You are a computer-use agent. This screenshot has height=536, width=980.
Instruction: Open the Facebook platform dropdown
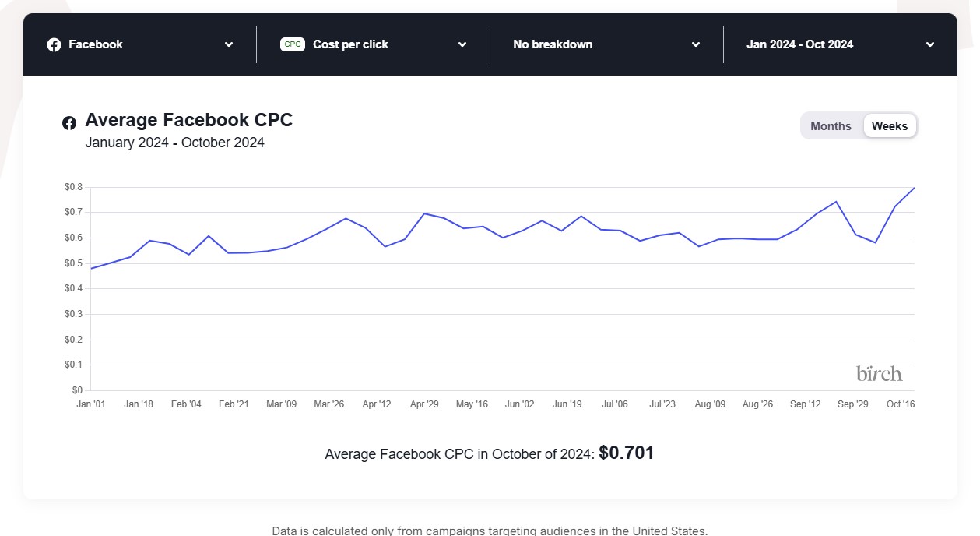pos(140,44)
